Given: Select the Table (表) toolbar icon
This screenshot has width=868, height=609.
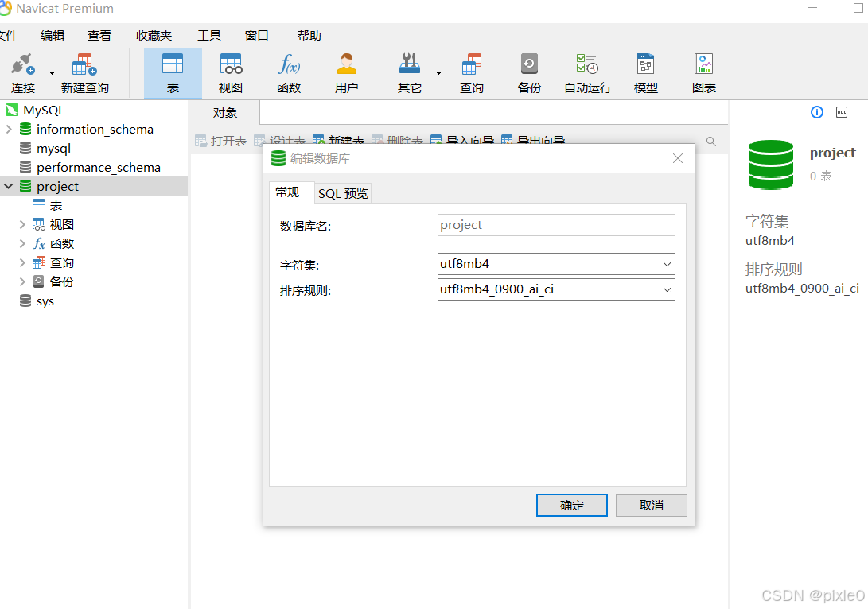Looking at the screenshot, I should point(173,73).
